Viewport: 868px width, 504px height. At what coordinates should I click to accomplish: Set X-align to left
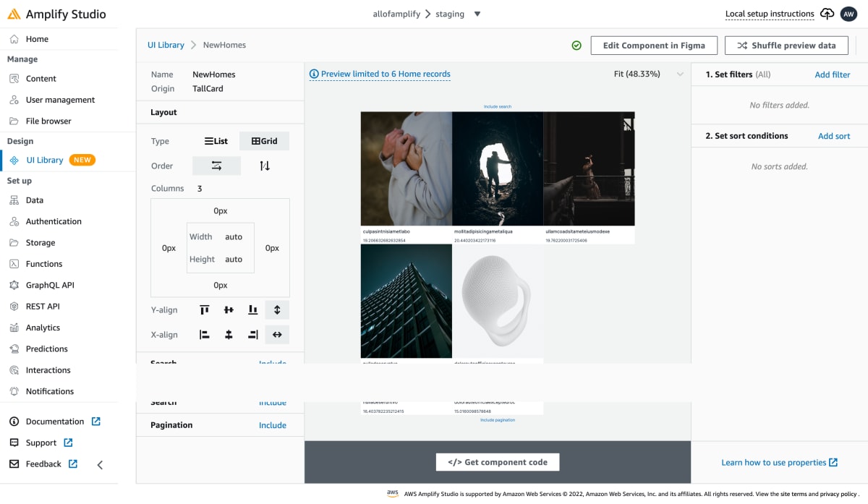[205, 335]
